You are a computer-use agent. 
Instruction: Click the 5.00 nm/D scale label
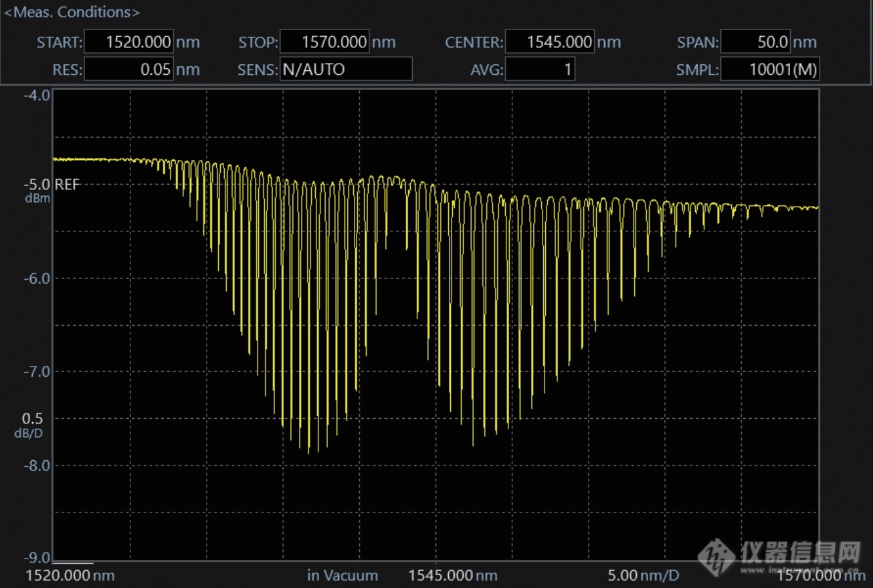tap(644, 575)
